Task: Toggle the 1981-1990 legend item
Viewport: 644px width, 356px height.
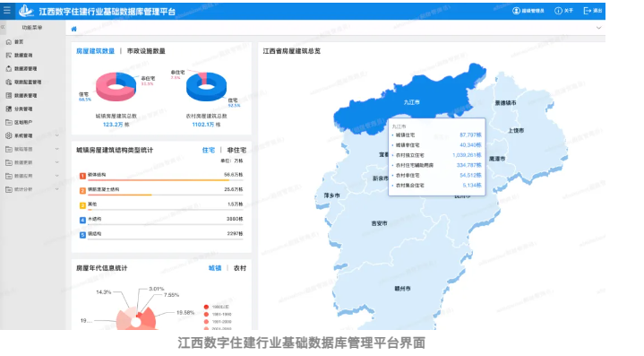Action: tap(218, 315)
